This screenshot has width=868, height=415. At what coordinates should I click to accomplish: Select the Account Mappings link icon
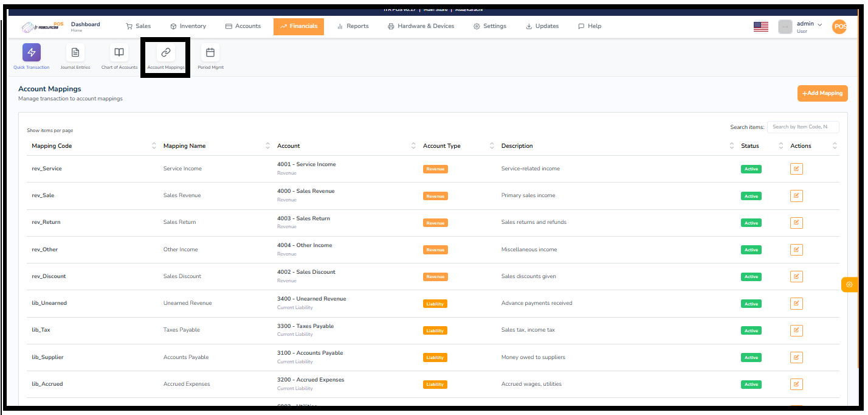tap(165, 52)
